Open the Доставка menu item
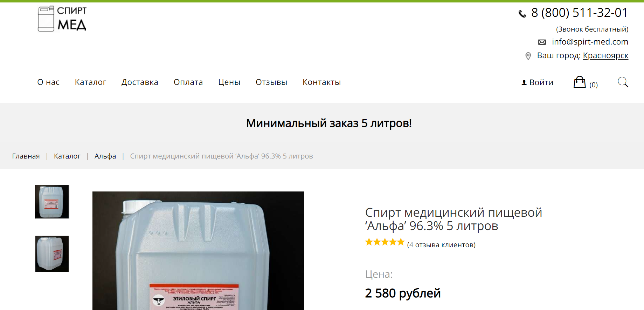Image resolution: width=644 pixels, height=310 pixels. 140,82
